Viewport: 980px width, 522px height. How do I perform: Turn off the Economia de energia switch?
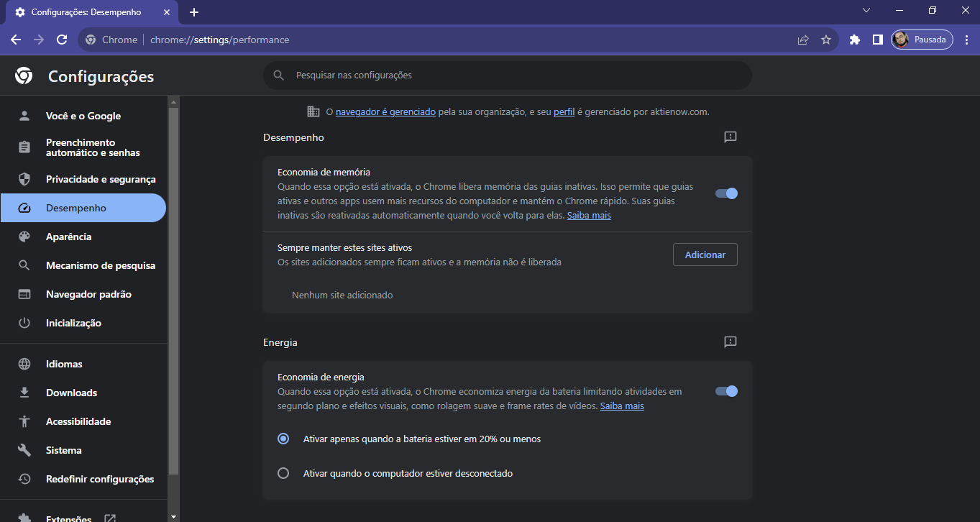pos(726,391)
